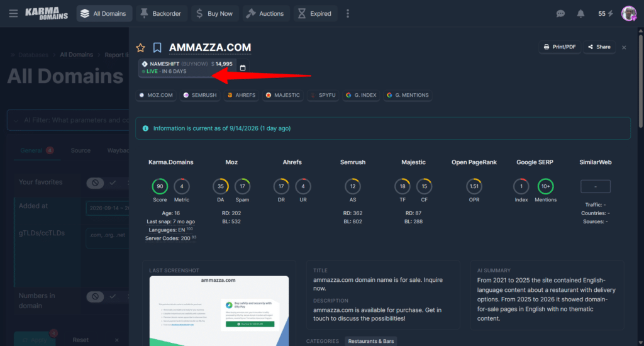Open the more options vertical dots
This screenshot has height=346, width=644.
pos(348,14)
